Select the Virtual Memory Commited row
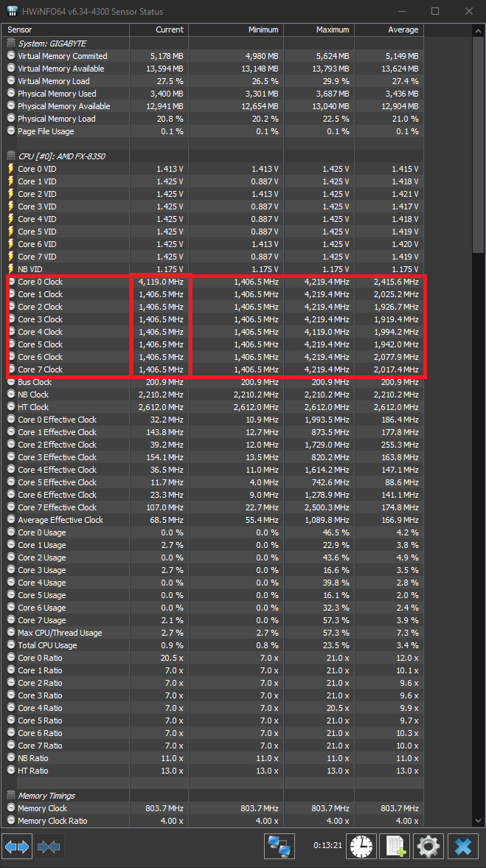The height and width of the screenshot is (868, 486). pos(214,56)
